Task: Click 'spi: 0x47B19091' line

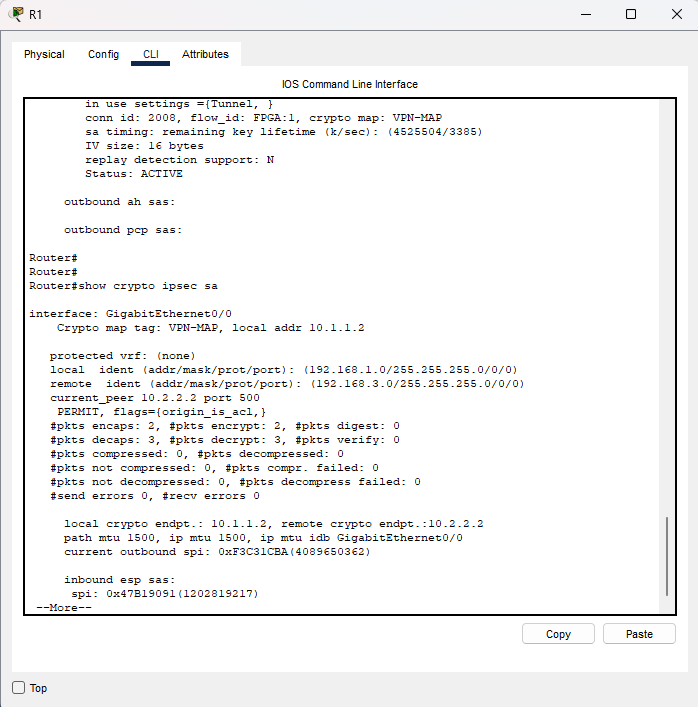Action: click(165, 593)
